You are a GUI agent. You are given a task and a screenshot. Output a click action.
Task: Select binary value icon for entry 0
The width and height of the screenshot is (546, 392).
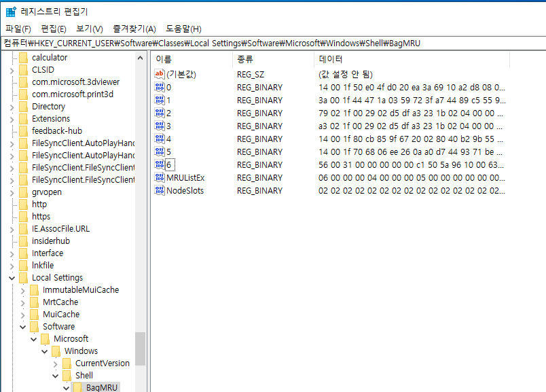point(160,87)
